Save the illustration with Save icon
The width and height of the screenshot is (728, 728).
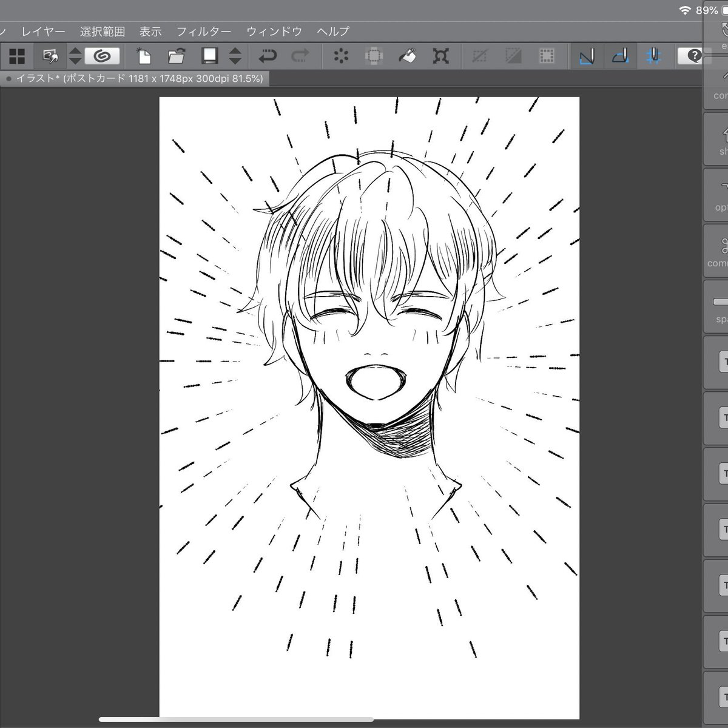210,56
